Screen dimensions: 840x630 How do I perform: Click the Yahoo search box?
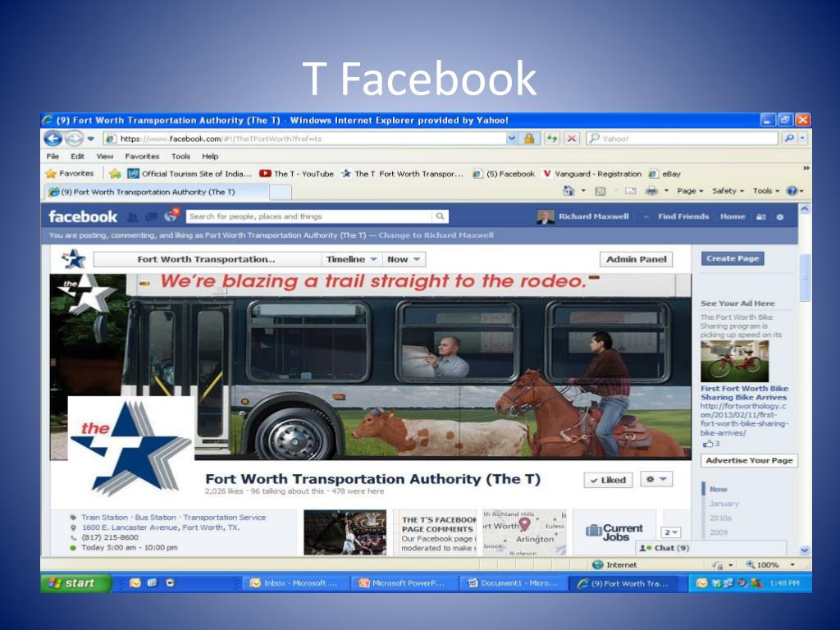tap(683, 139)
